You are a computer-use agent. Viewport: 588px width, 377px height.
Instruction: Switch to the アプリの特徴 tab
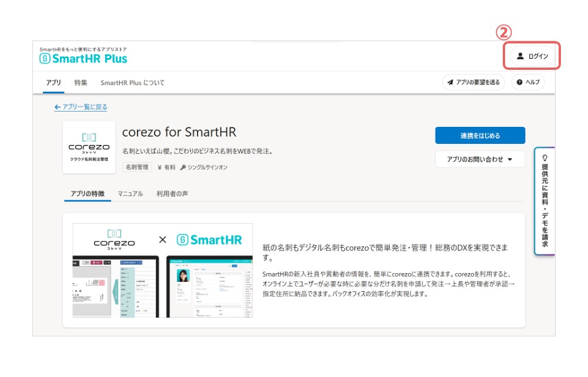[88, 194]
